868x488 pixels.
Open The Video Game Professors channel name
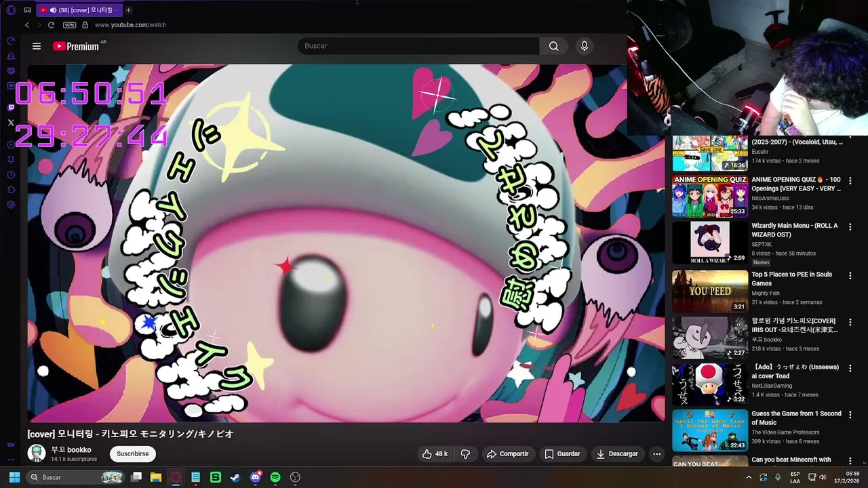click(785, 432)
